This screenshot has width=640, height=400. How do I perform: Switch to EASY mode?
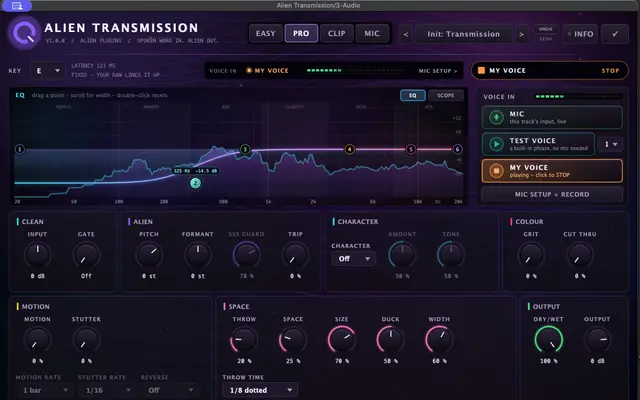(266, 33)
